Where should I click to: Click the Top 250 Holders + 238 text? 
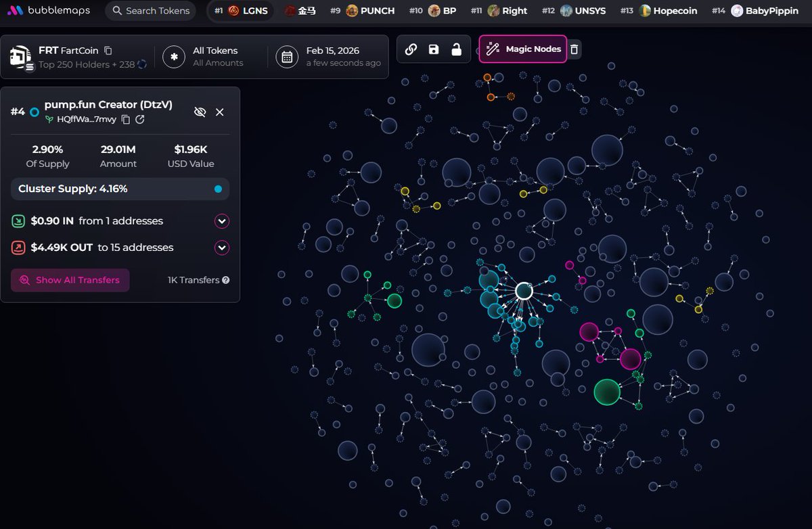pyautogui.click(x=87, y=64)
